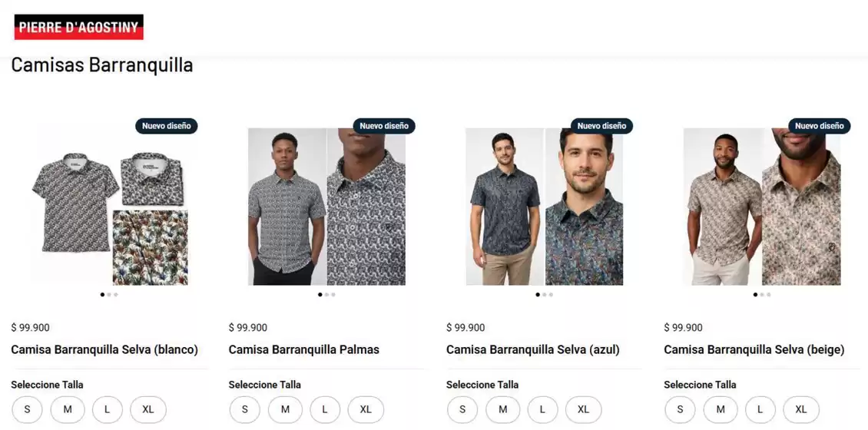Click Nuevo diseño badge on Selva (azul)
The height and width of the screenshot is (430, 868).
tap(601, 126)
